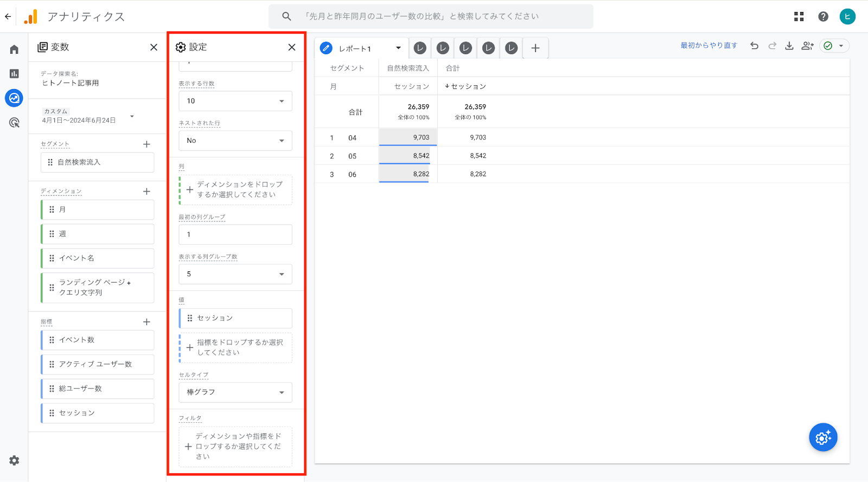The width and height of the screenshot is (868, 482).
Task: Select the イベント数 metric chip
Action: (98, 340)
